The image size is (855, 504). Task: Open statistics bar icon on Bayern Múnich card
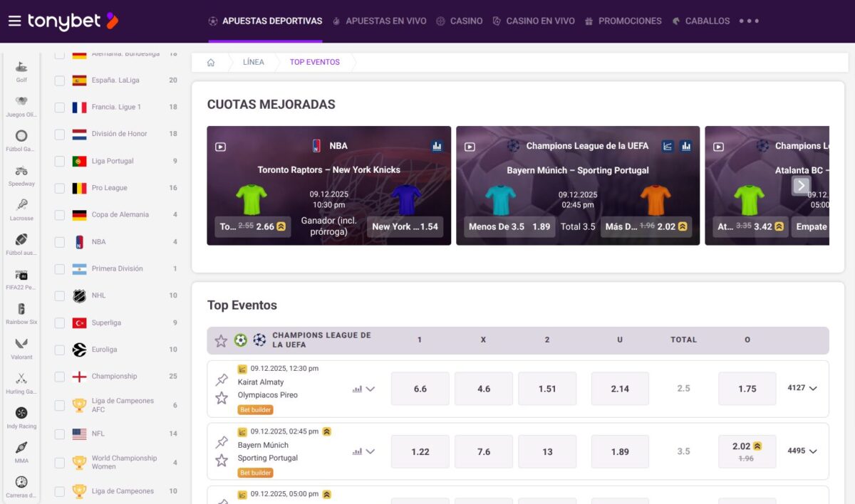[685, 146]
